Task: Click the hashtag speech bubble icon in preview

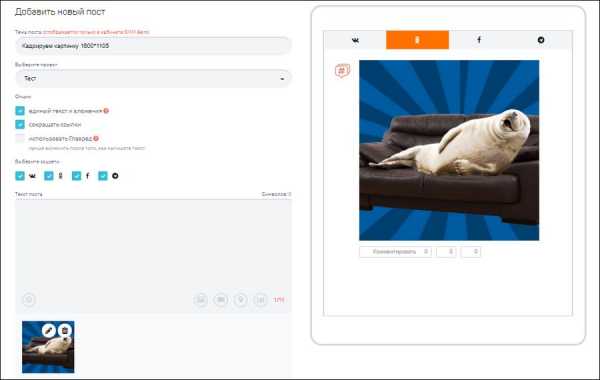Action: [x=342, y=71]
